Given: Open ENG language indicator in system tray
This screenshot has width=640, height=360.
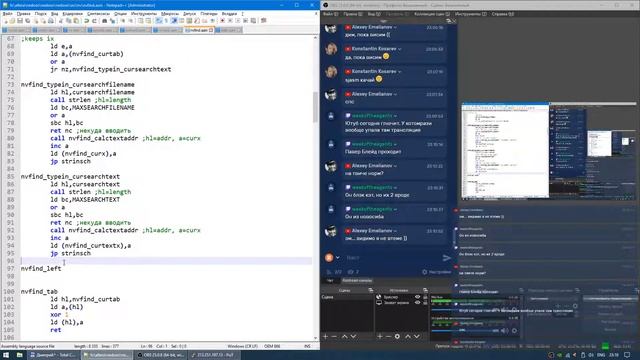Looking at the screenshot, I should [x=601, y=355].
